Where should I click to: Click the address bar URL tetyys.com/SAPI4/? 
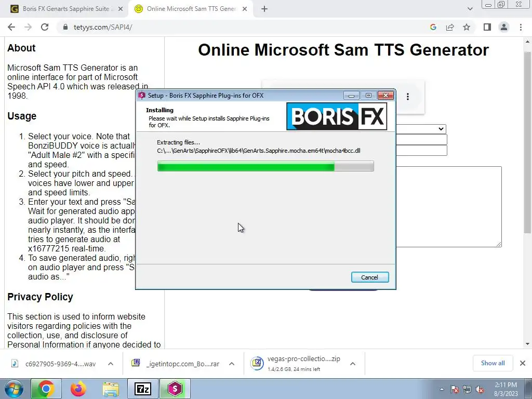pos(103,27)
